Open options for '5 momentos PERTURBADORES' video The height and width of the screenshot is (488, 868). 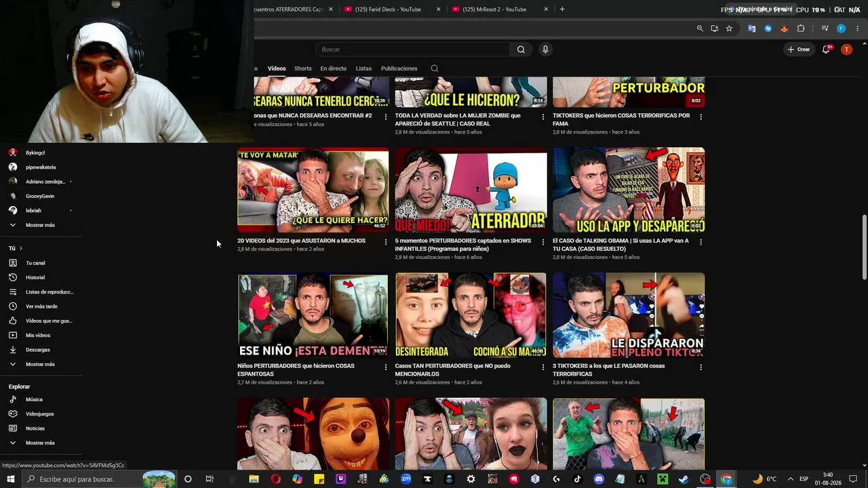pos(543,242)
